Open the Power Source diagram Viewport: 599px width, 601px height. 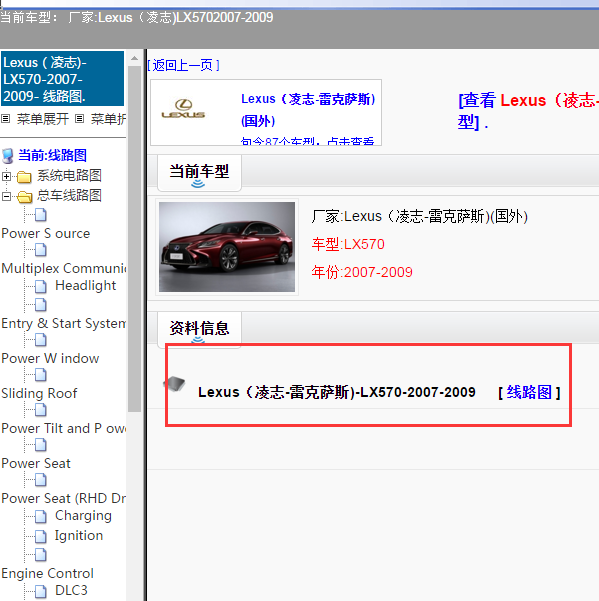46,233
